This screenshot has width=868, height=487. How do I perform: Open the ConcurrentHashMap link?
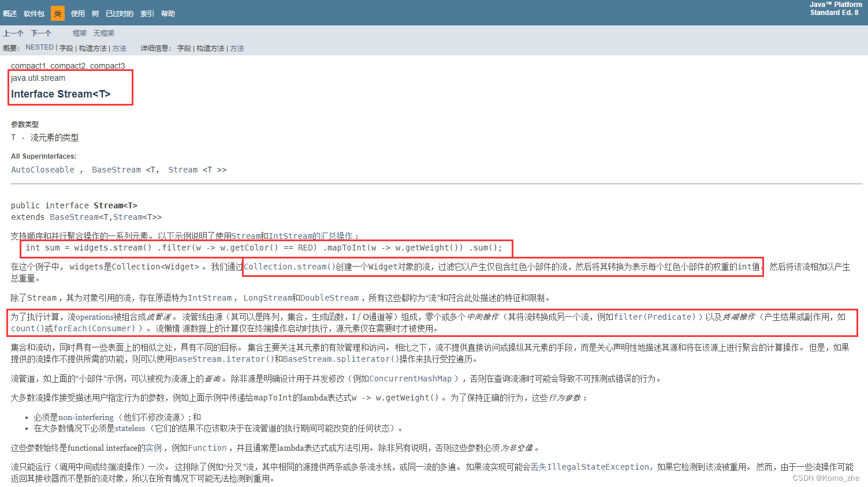(x=410, y=379)
